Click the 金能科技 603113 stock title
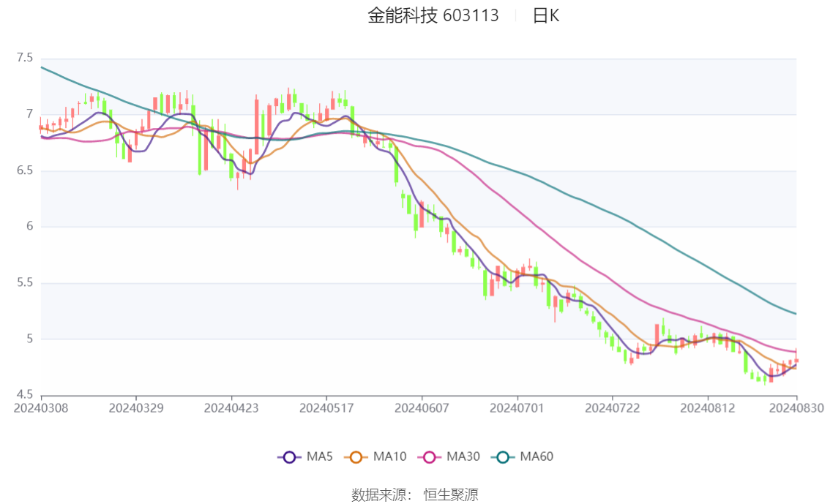 click(x=433, y=16)
